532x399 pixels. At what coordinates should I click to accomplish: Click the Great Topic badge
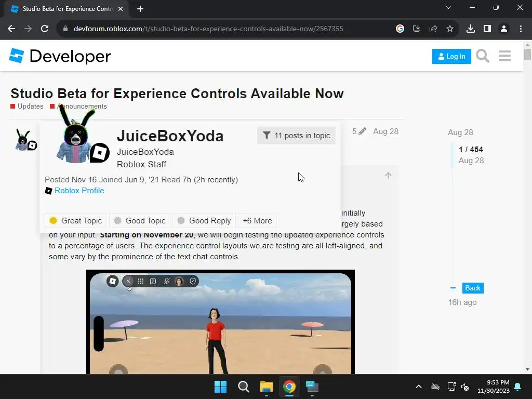coord(75,220)
